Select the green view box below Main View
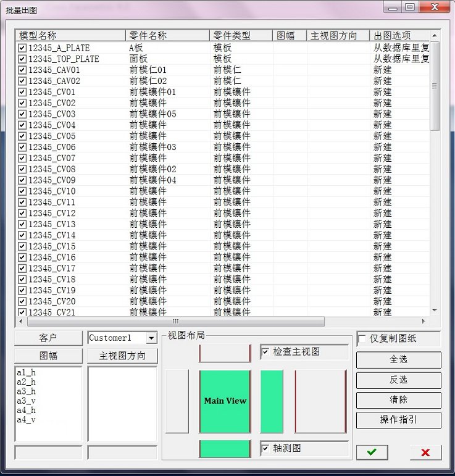 [225, 448]
